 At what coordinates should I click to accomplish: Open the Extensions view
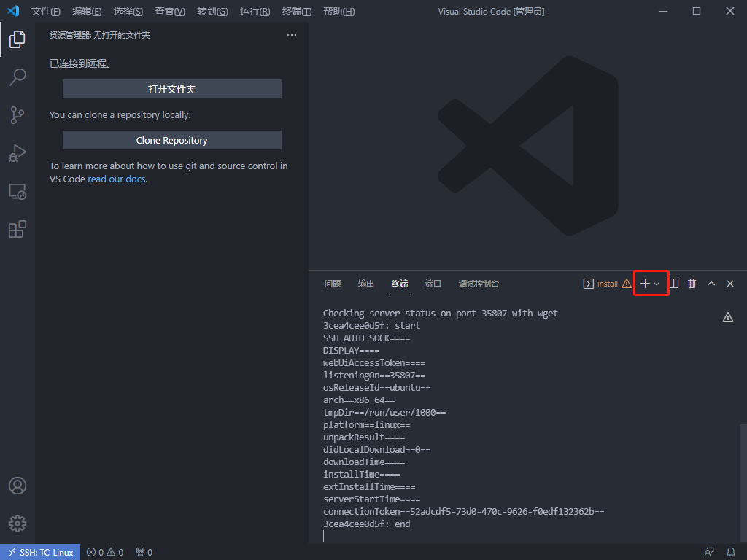(x=18, y=229)
